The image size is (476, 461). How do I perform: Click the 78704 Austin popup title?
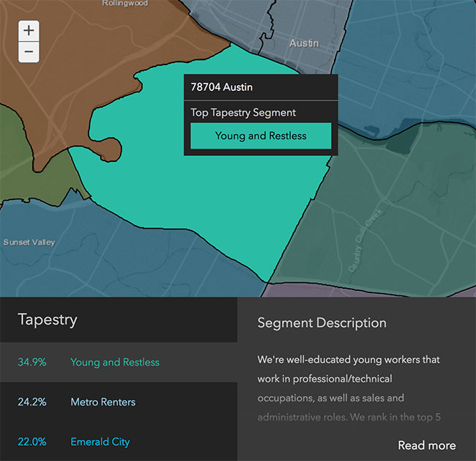[222, 87]
